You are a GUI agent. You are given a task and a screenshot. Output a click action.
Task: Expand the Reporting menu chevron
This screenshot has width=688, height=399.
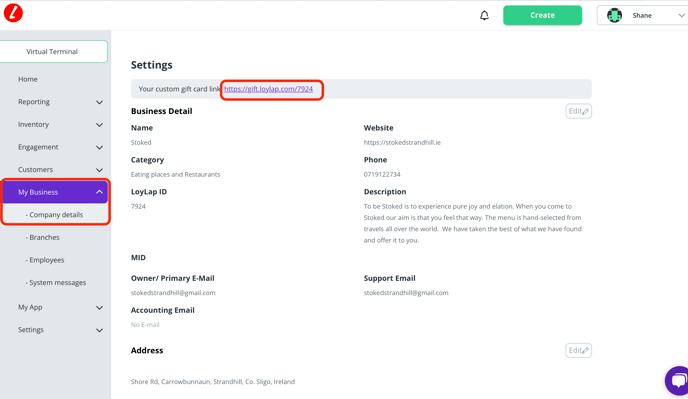[x=100, y=102]
